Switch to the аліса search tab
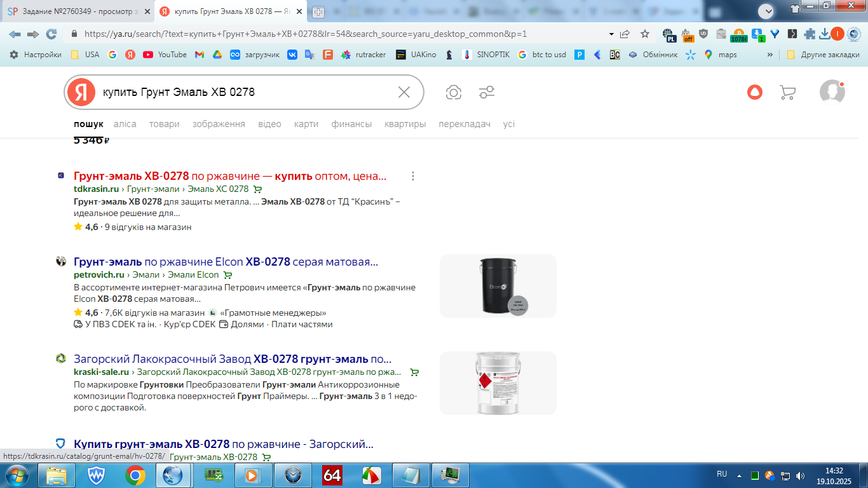The height and width of the screenshot is (488, 868). [125, 124]
